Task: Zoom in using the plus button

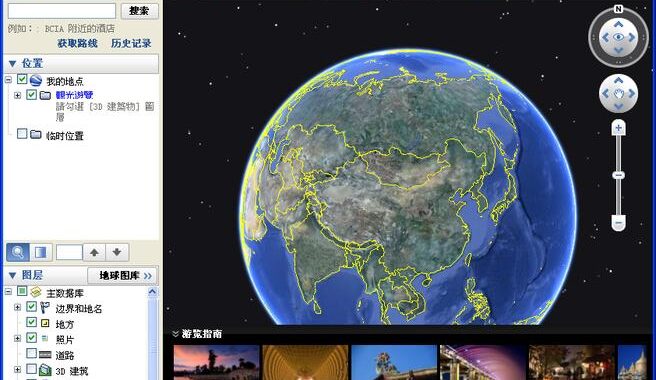Action: (x=619, y=128)
